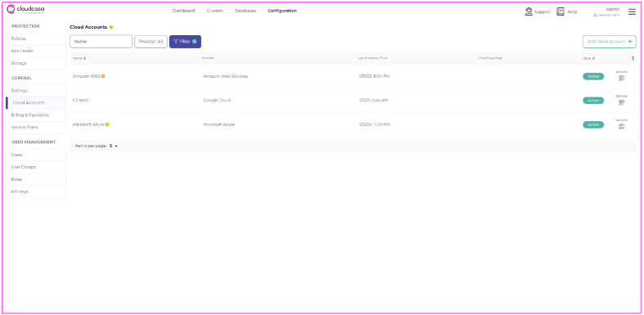Screen dimensions: 644x315
Task: Click the Support label in header
Action: click(543, 12)
